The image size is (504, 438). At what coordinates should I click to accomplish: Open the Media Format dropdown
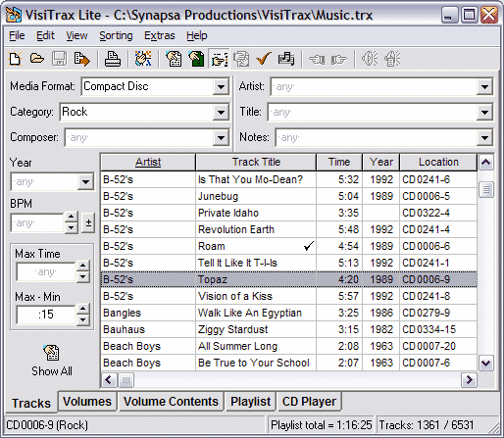[221, 86]
